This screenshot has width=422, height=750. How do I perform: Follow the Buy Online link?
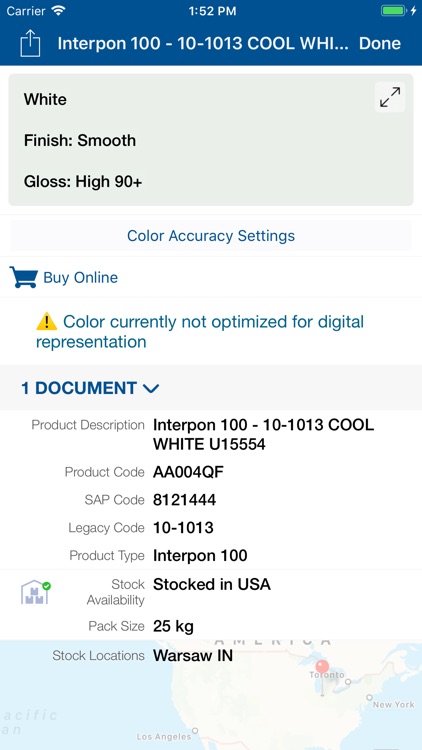[x=80, y=277]
